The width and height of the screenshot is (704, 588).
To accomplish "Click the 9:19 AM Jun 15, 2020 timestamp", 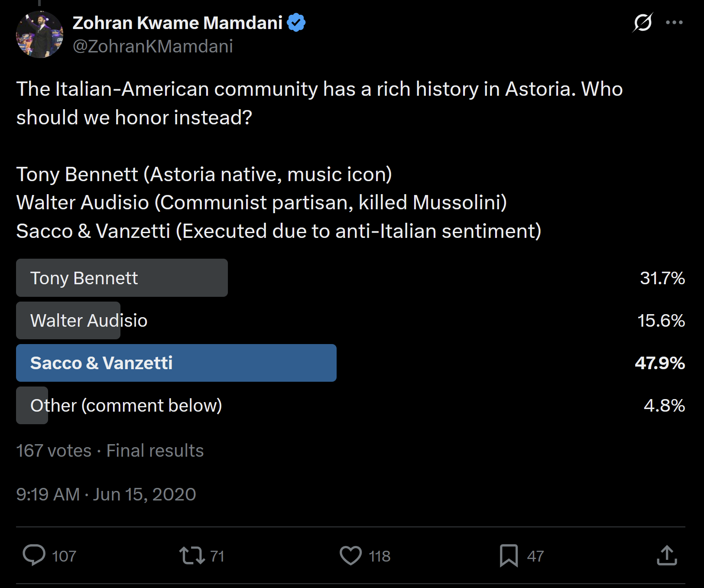I will [106, 494].
